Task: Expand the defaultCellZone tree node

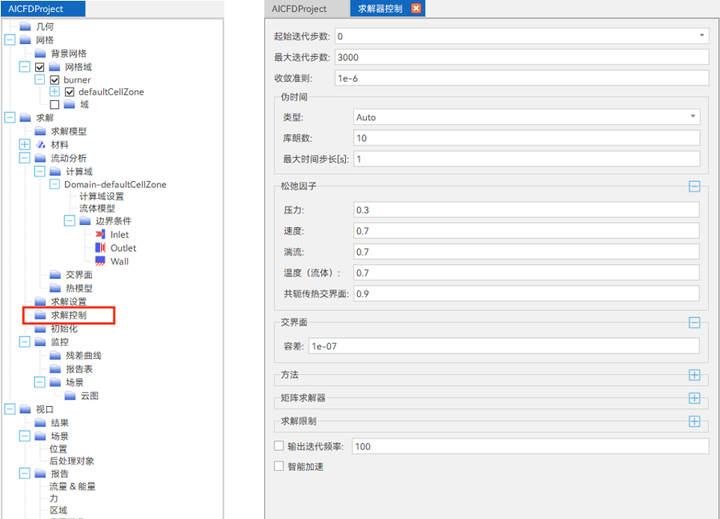Action: [x=55, y=91]
